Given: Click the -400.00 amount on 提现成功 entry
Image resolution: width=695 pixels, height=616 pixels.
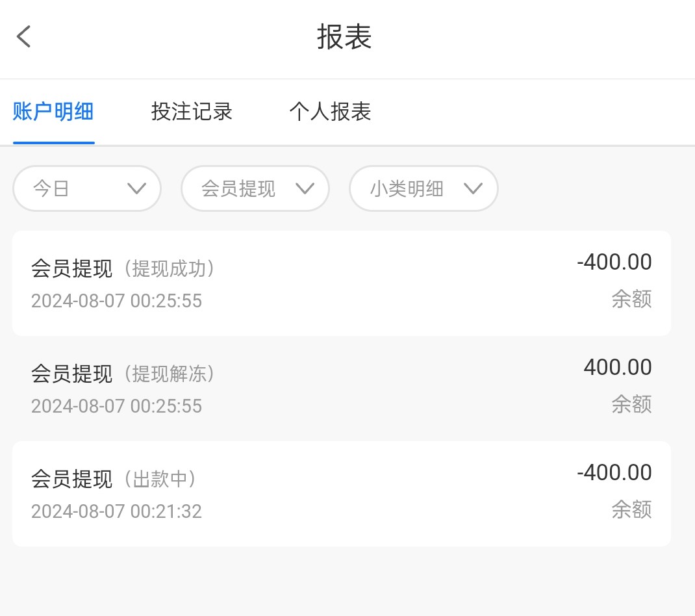Looking at the screenshot, I should (614, 263).
